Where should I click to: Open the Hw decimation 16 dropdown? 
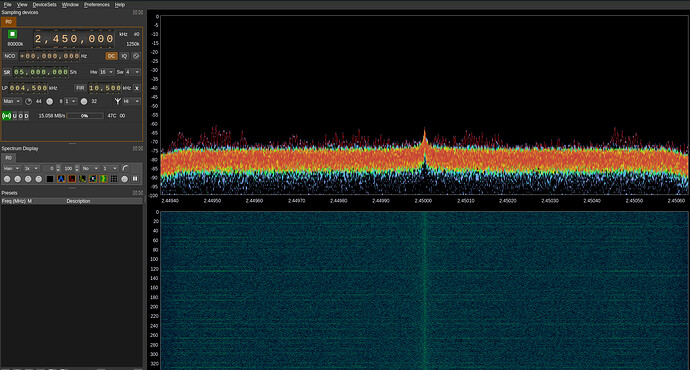[x=106, y=72]
